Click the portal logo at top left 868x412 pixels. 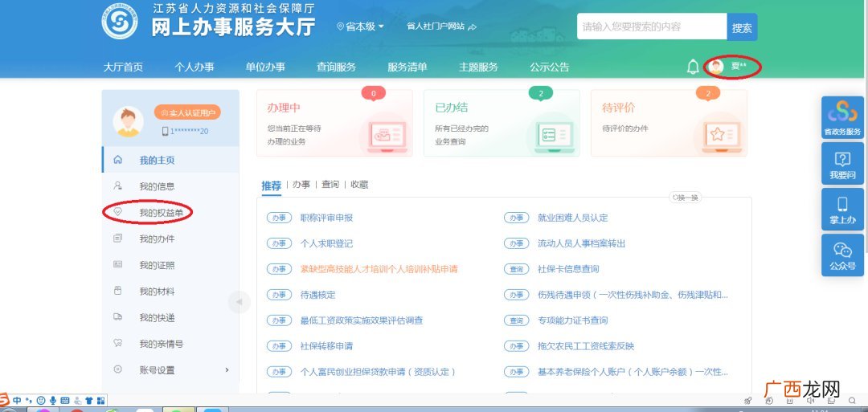(x=120, y=21)
